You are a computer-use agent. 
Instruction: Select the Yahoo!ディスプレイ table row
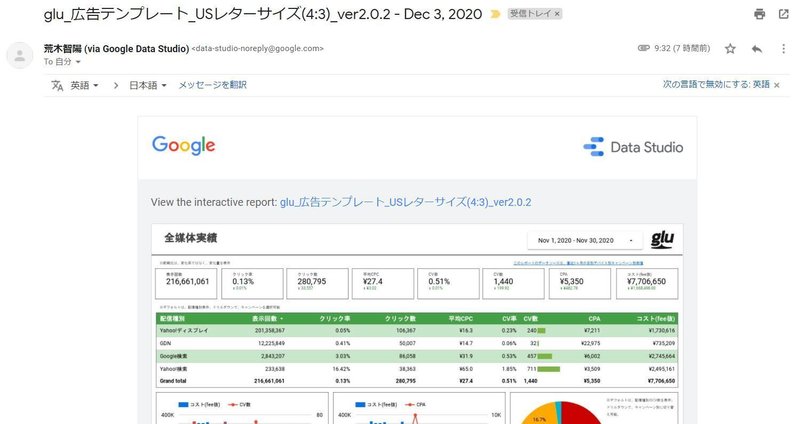click(x=417, y=331)
